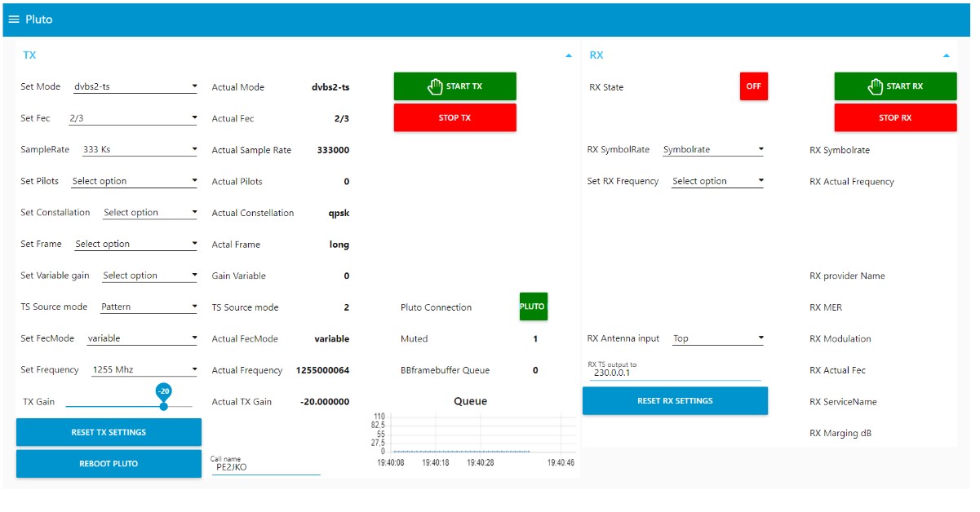Click RESET TX SETTINGS button
The image size is (980, 512).
click(109, 432)
